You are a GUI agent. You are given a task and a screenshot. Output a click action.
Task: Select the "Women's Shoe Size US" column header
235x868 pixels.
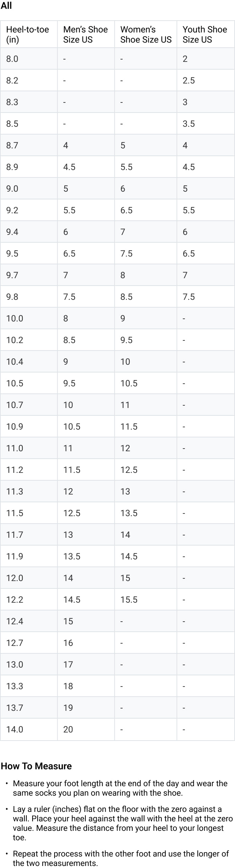[146, 34]
